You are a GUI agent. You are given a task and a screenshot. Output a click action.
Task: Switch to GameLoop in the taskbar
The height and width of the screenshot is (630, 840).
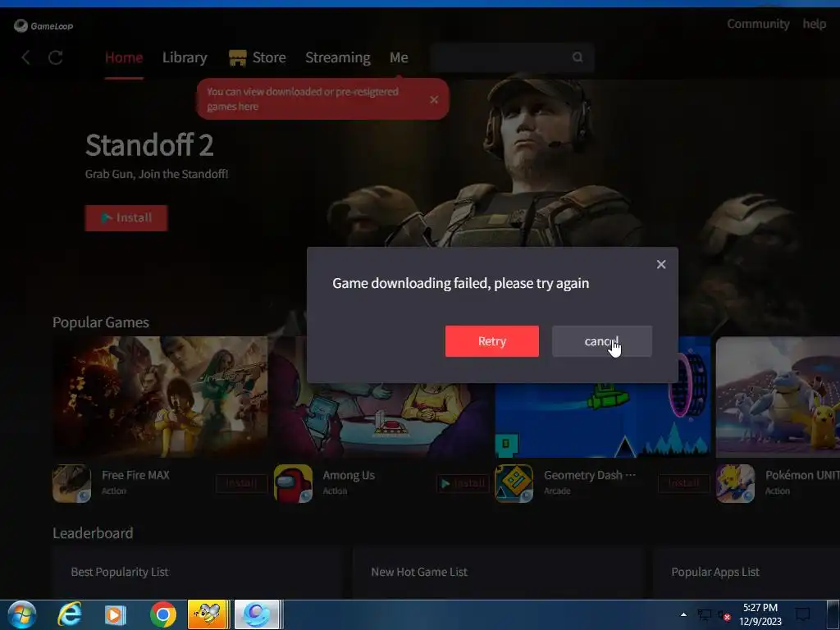[x=258, y=614]
